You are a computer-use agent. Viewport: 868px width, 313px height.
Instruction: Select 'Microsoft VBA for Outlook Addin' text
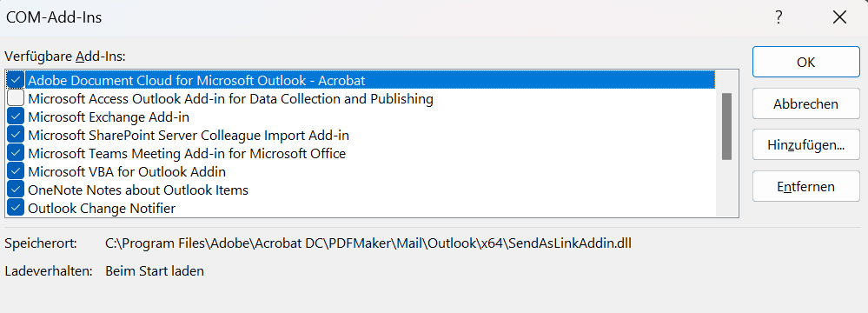[127, 172]
